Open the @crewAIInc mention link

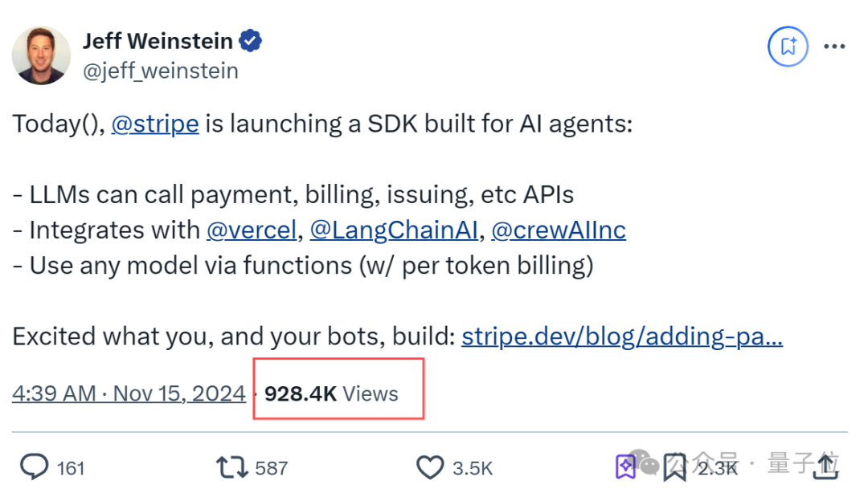(x=559, y=230)
